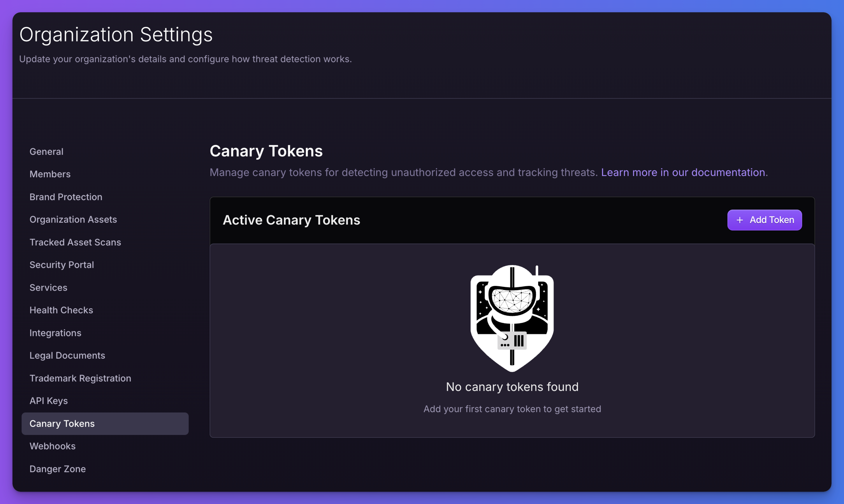View Tracked Asset Scans

tap(75, 242)
